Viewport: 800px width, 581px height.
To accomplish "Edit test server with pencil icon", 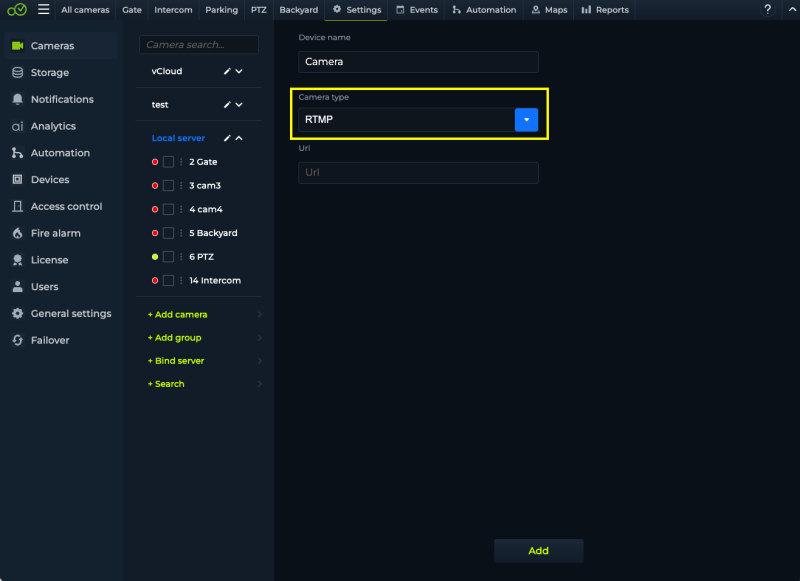I will 227,105.
